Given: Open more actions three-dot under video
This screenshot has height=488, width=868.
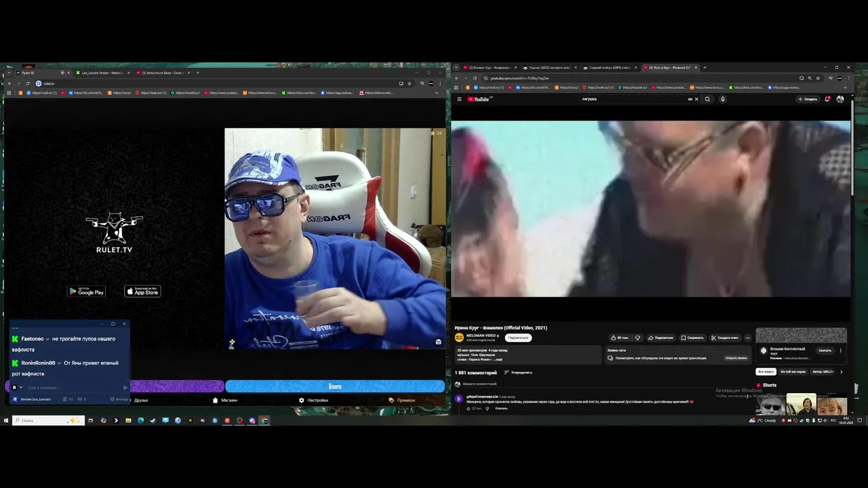Looking at the screenshot, I should pos(748,338).
